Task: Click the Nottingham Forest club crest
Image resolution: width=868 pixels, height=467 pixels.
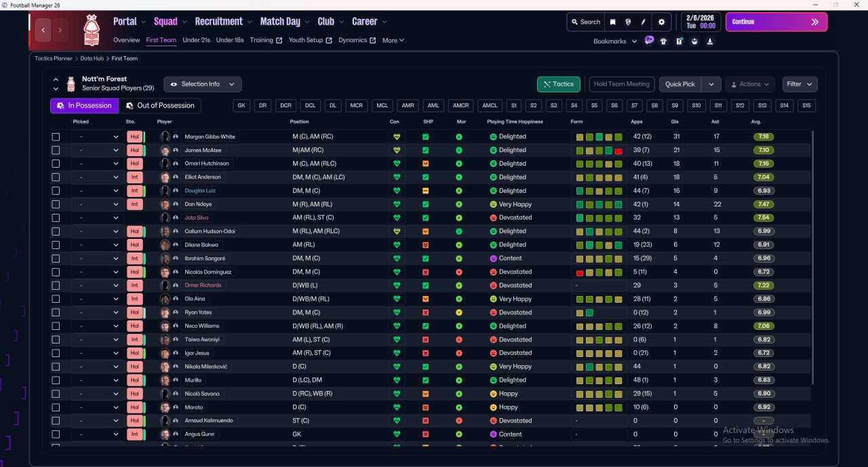Action: click(91, 30)
